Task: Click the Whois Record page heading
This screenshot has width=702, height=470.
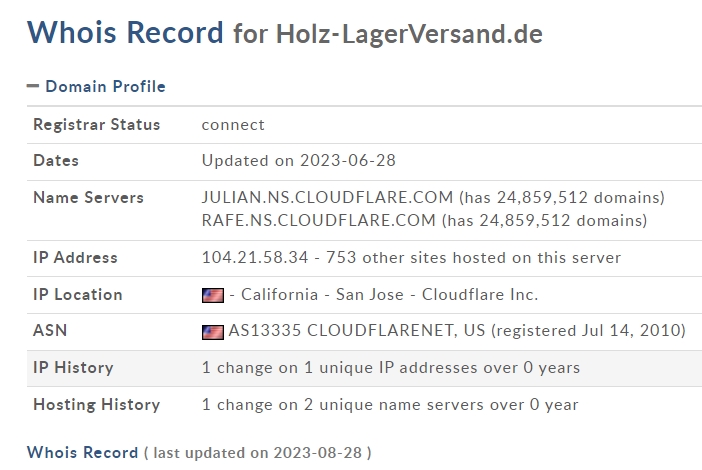Action: pyautogui.click(x=125, y=32)
